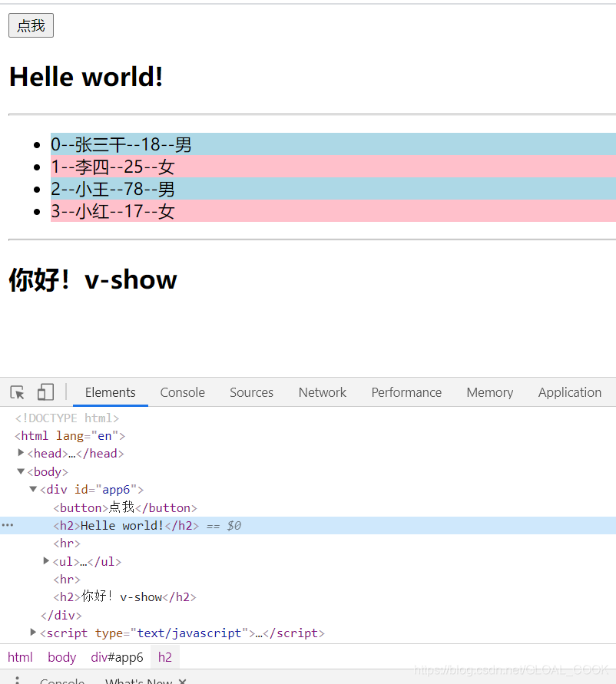Select the div#app6 breadcrumb
This screenshot has height=684, width=616.
coord(117,657)
